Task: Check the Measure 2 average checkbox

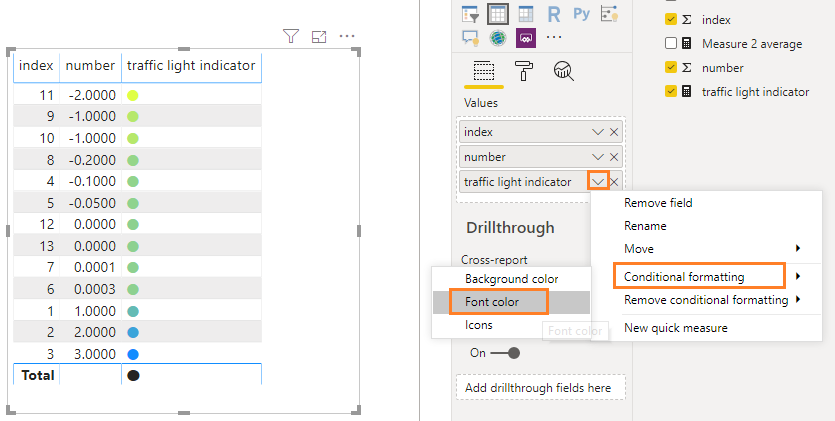Action: (671, 43)
